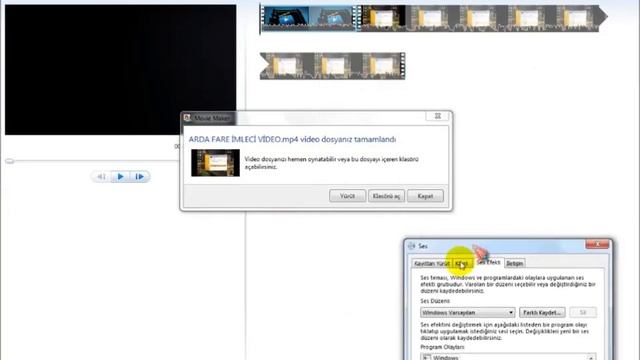This screenshot has width=640, height=360.
Task: Click the preview seek slider handle
Action: 9,161
